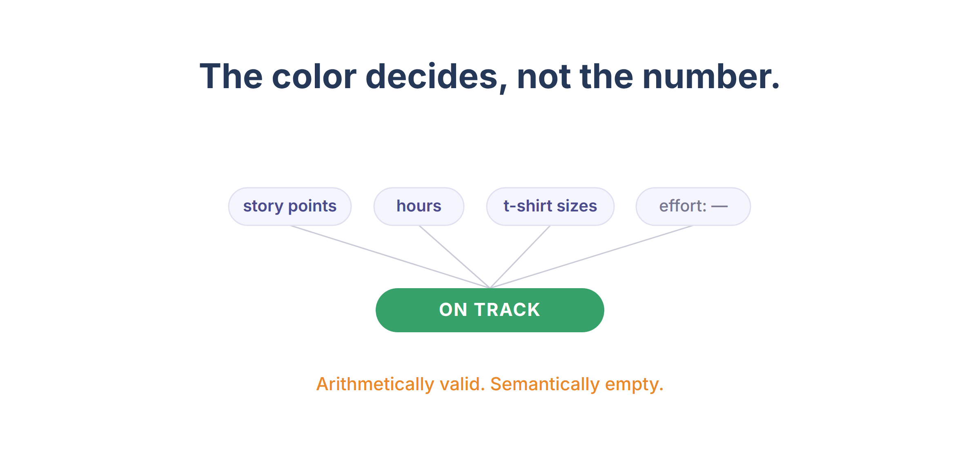Viewport: 980px width, 449px height.
Task: Select the "story points" pill
Action: [x=290, y=207]
